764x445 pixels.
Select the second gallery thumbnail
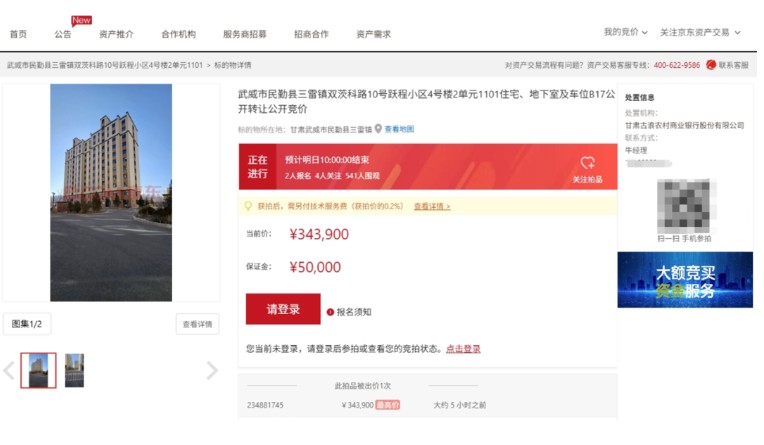click(74, 370)
